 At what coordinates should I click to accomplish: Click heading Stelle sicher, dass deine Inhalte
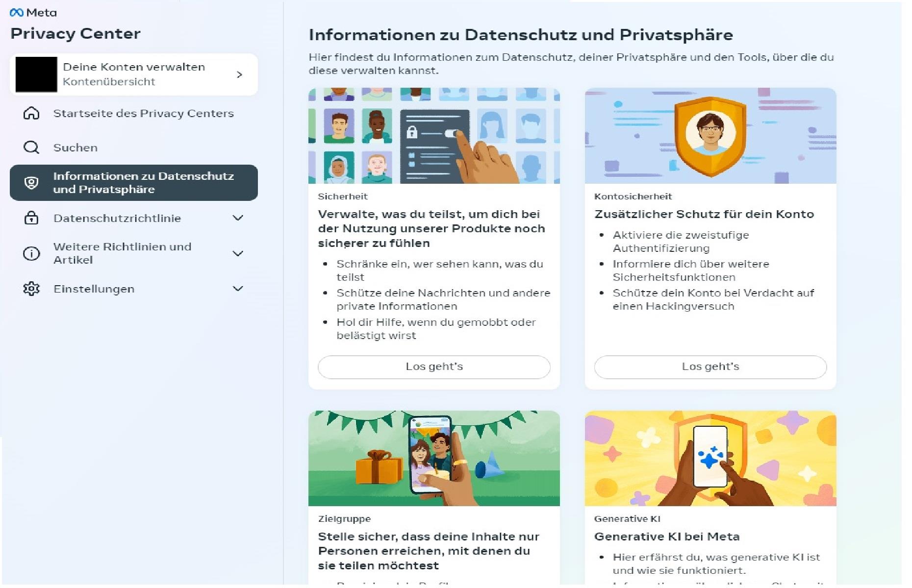pos(429,551)
